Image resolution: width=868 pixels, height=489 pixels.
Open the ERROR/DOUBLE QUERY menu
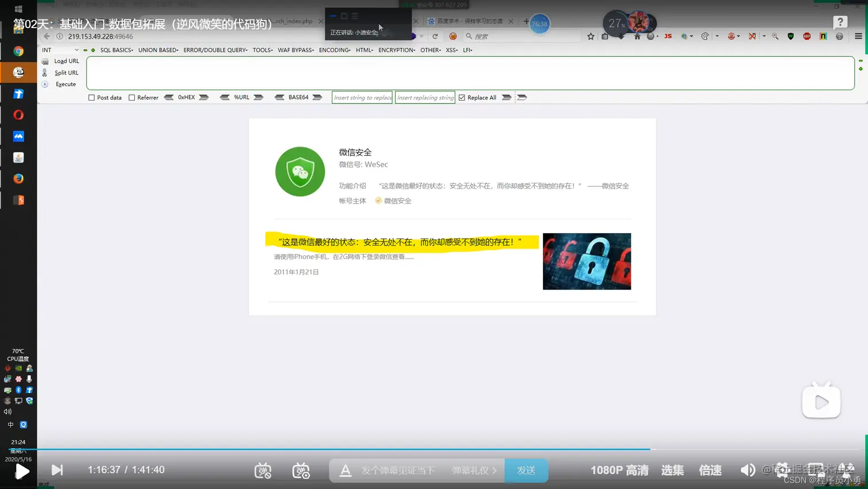[x=215, y=50]
